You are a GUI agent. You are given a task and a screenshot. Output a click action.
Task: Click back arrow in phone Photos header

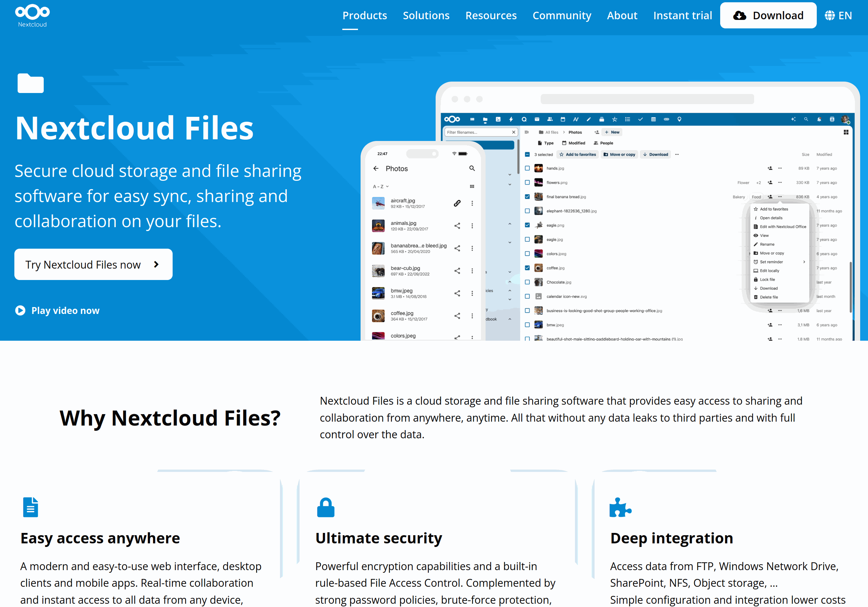pyautogui.click(x=376, y=169)
